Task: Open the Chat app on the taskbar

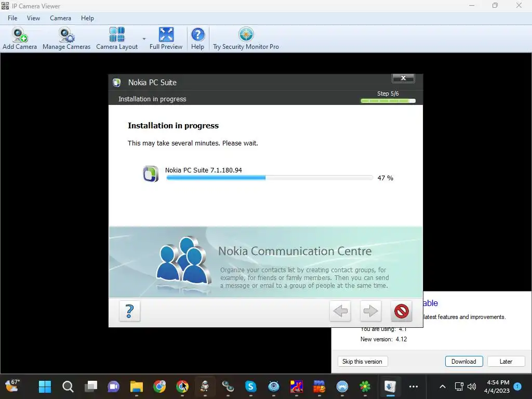Action: click(x=113, y=387)
